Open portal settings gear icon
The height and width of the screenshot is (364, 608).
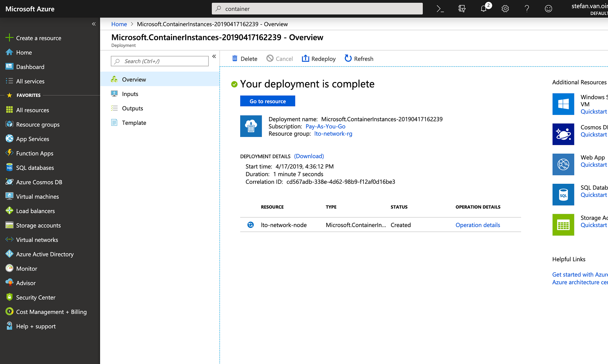click(505, 9)
